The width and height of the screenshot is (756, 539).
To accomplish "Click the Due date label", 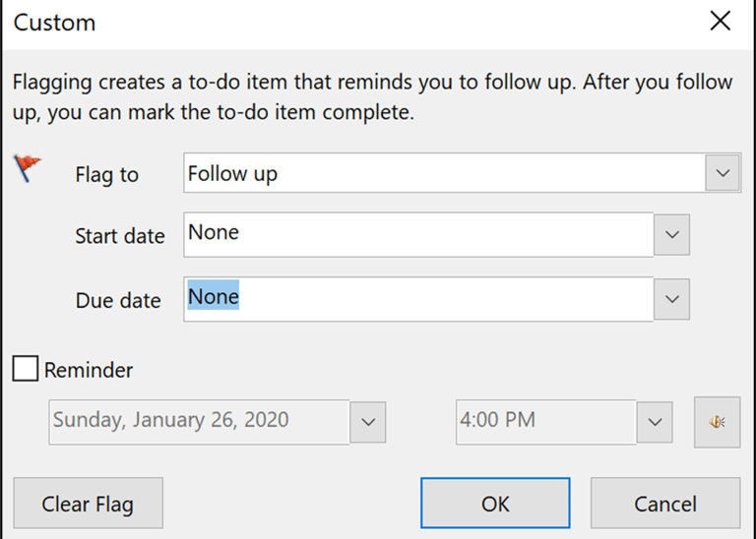I will (x=118, y=301).
